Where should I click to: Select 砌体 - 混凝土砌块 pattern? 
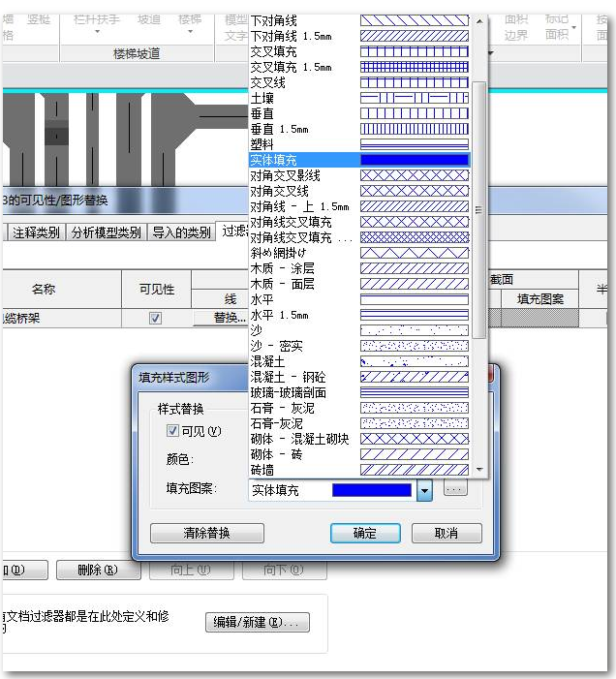click(x=359, y=439)
